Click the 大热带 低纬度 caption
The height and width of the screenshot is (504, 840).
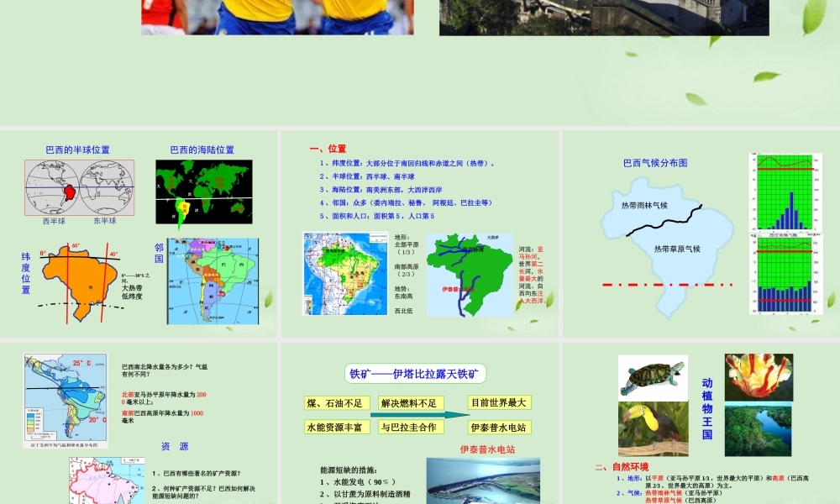click(132, 292)
